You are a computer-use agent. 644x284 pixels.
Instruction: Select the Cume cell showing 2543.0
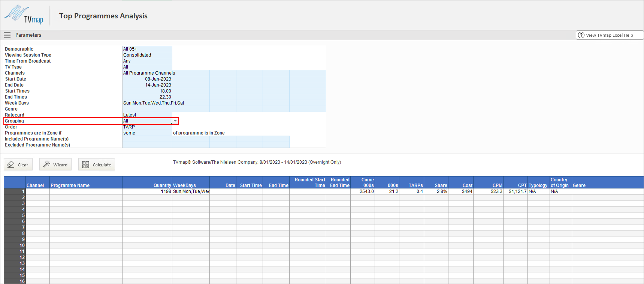tap(363, 191)
